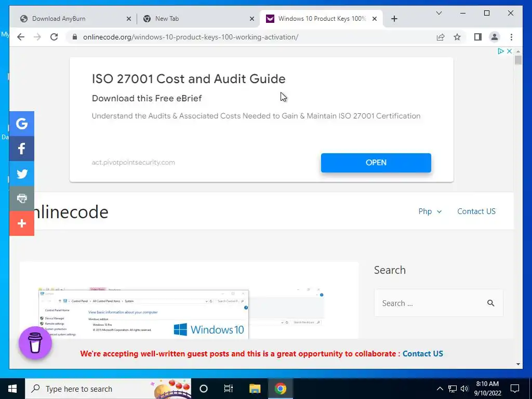Screen dimensions: 532x399
Task: Share via the Facebook sidebar button
Action: (22, 149)
